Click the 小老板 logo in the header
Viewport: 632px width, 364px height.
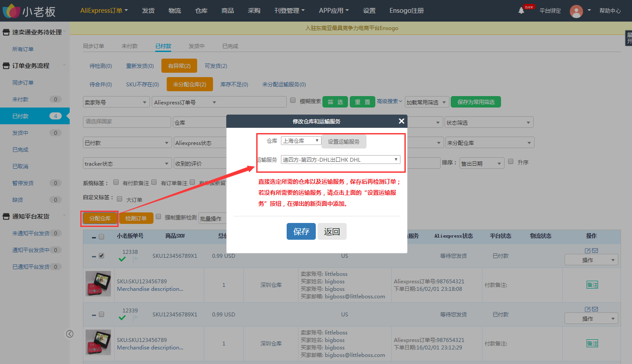point(29,11)
